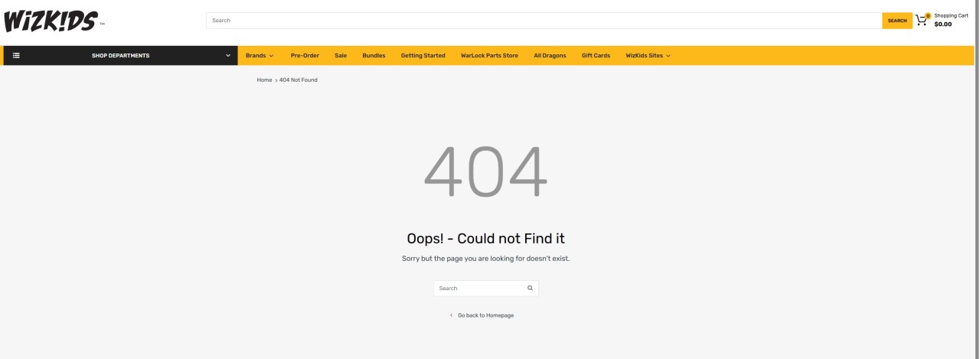The height and width of the screenshot is (359, 980).
Task: Select Getting Started in the nav bar
Action: point(423,55)
